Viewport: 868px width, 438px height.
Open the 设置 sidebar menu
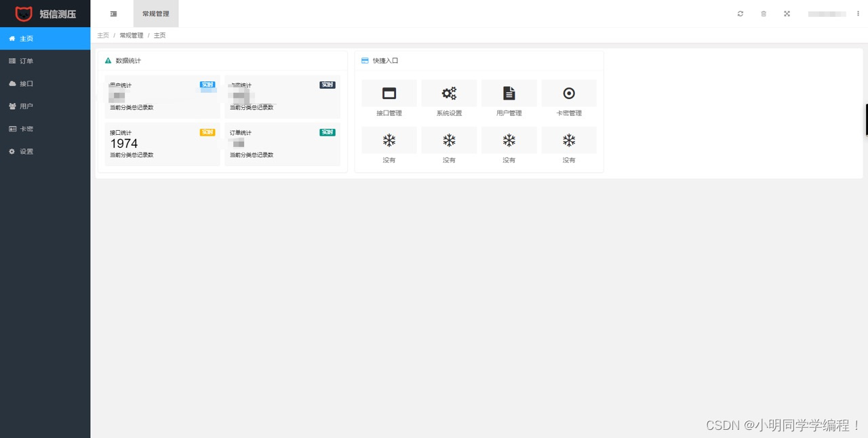(45, 151)
